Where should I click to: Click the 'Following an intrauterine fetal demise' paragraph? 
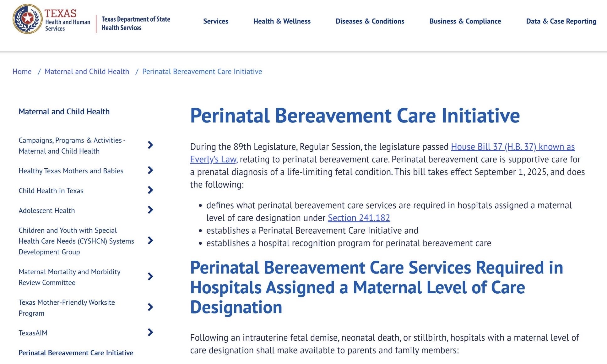384,344
